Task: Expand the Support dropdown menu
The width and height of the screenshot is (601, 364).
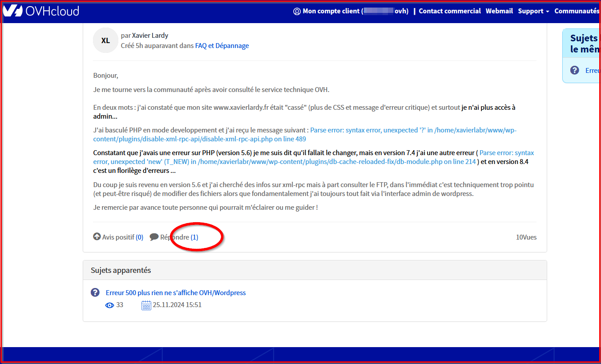Action: point(533,11)
